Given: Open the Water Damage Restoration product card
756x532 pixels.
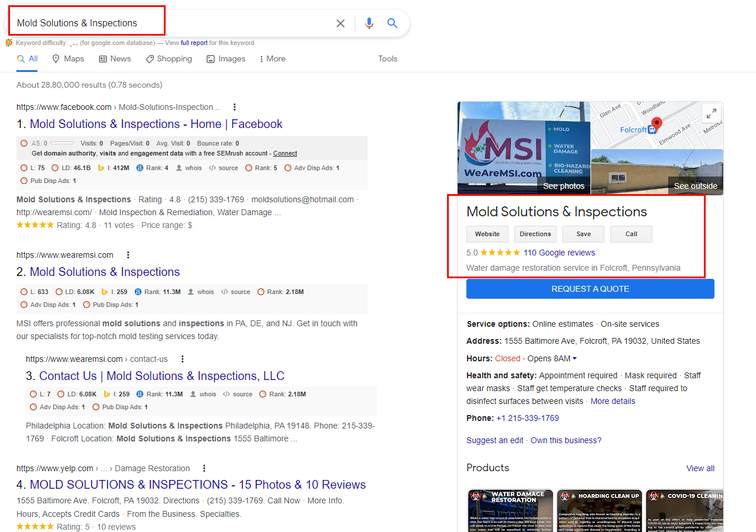Looking at the screenshot, I should (x=510, y=510).
